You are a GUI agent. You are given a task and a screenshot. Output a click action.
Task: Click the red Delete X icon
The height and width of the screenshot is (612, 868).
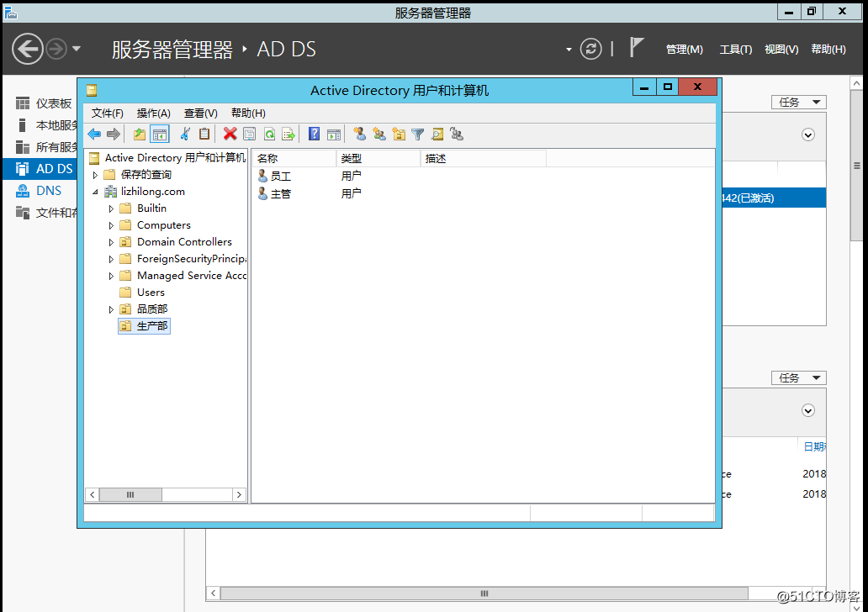coord(230,134)
